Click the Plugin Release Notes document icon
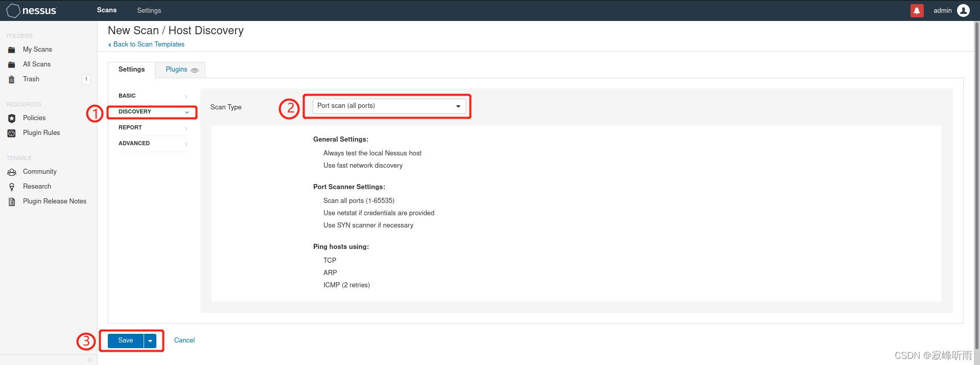Viewport: 980px width, 365px height. [x=11, y=201]
